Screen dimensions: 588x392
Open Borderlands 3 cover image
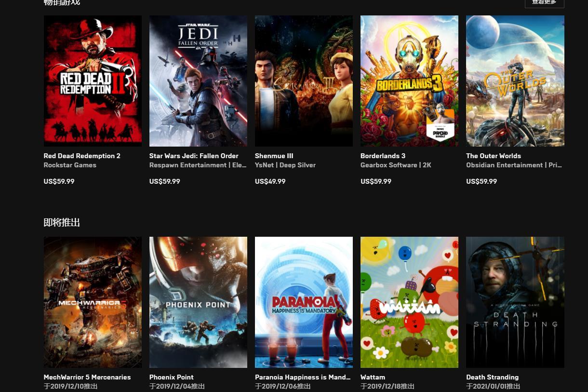point(409,81)
